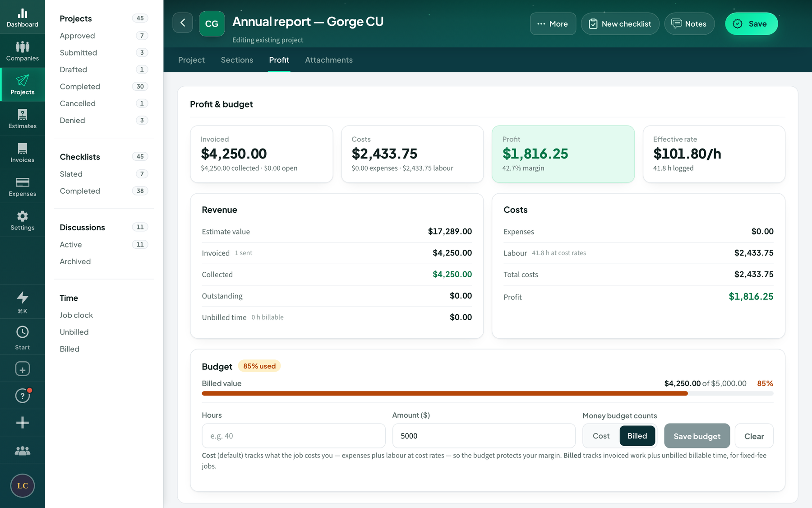The image size is (812, 508).
Task: Click the back arrow button
Action: [183, 23]
